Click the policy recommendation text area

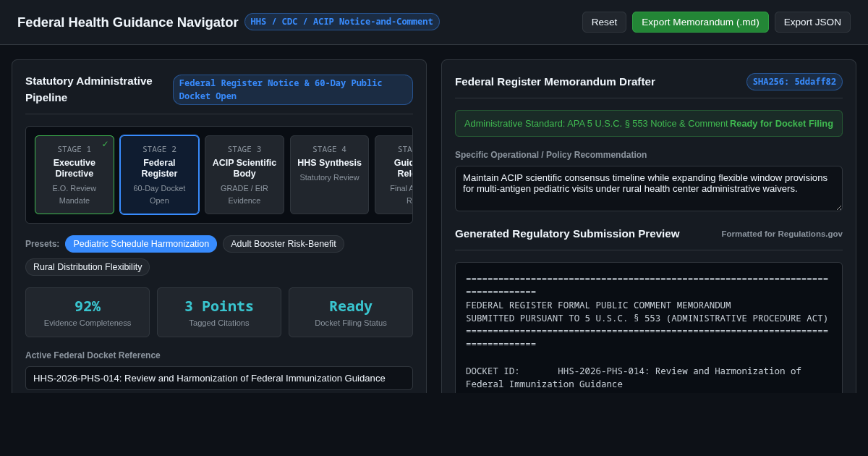[x=649, y=188]
